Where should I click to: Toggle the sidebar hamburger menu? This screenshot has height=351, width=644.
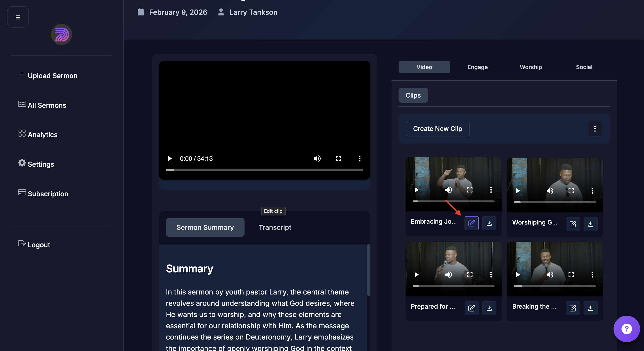pyautogui.click(x=18, y=17)
